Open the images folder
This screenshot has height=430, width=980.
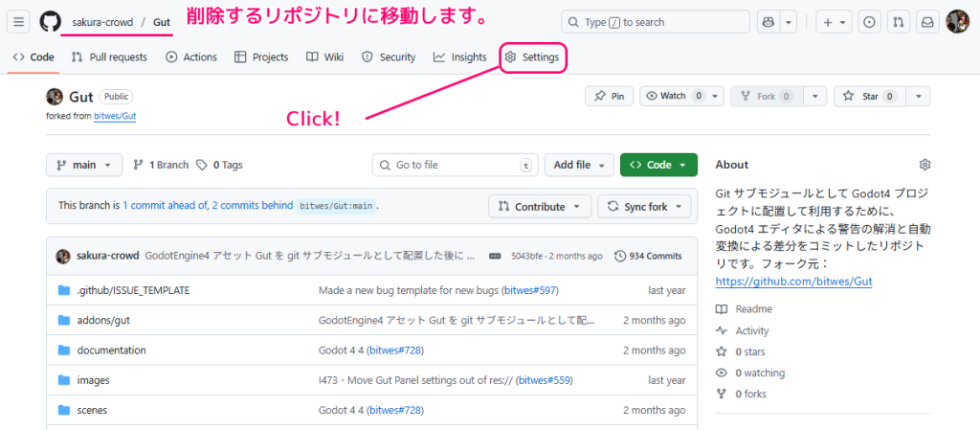click(93, 380)
